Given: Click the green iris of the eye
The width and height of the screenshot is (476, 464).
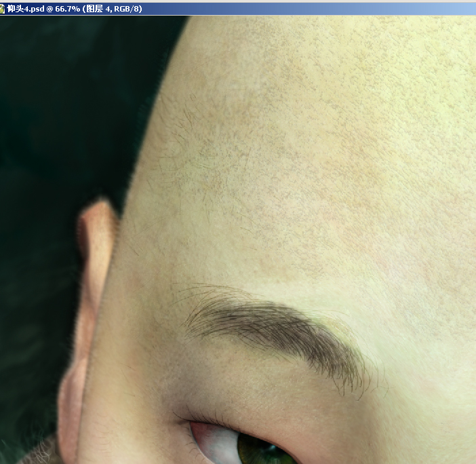Looking at the screenshot, I should (x=261, y=451).
